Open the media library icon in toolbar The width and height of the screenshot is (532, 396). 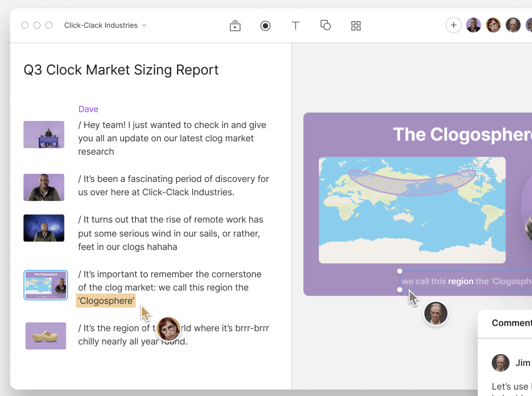(235, 26)
